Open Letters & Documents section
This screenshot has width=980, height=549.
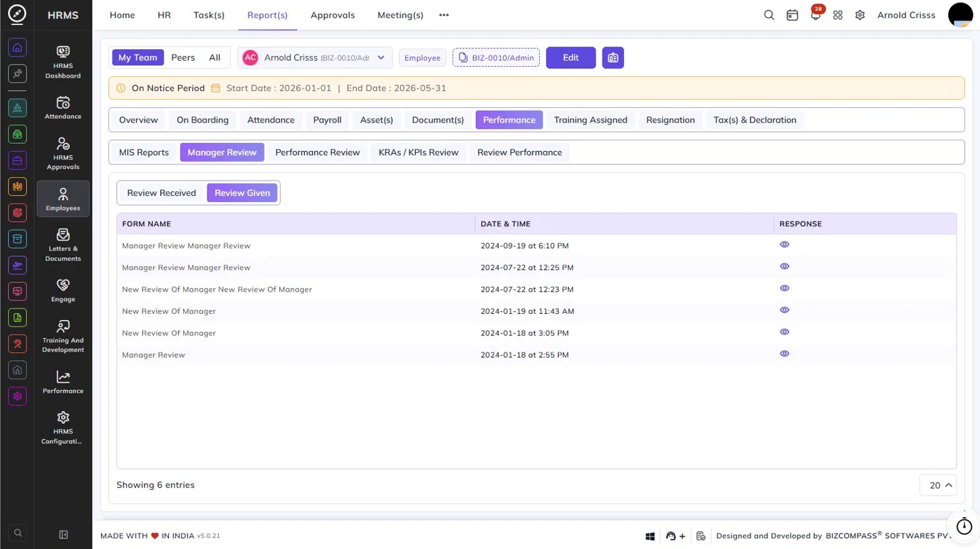pyautogui.click(x=63, y=245)
